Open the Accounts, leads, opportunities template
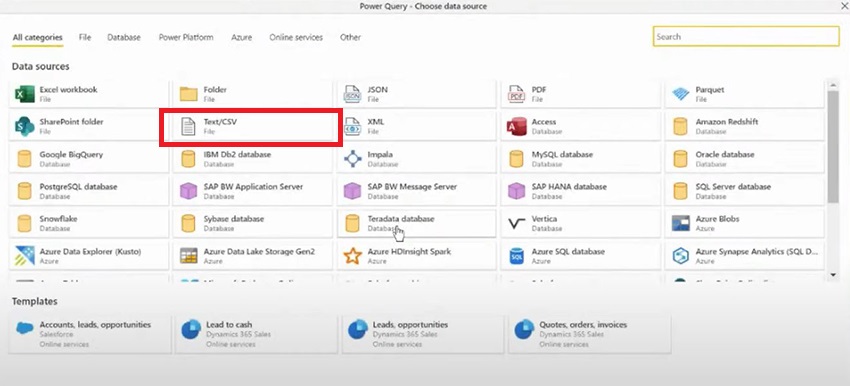The image size is (850, 386). (x=90, y=334)
